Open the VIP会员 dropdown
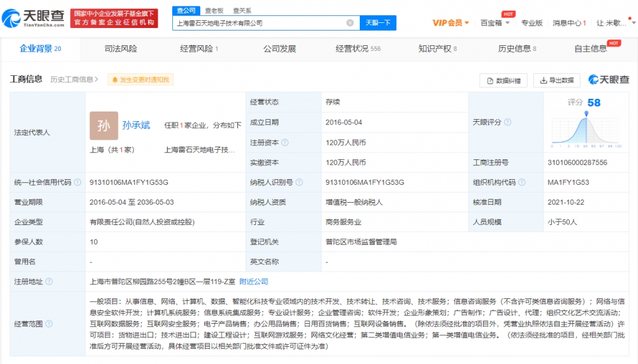 (x=450, y=23)
